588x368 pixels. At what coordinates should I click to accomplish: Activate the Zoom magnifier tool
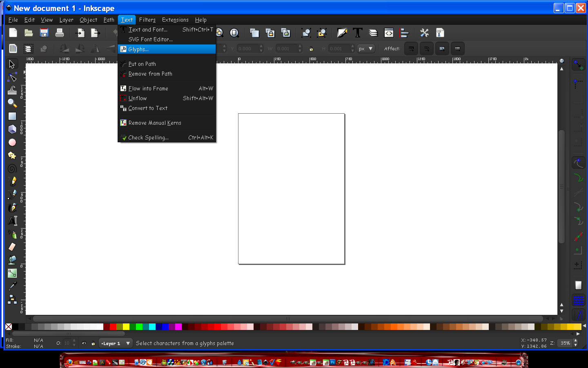(x=12, y=103)
